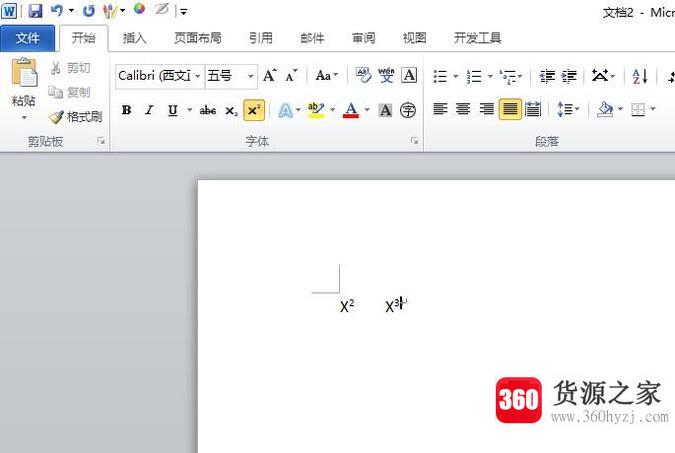Toggle the highlighted Justify alignment
The width and height of the screenshot is (675, 453).
tap(510, 109)
